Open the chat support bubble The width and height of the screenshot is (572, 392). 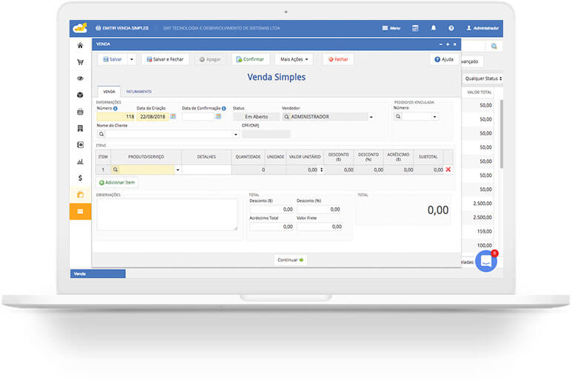(x=486, y=260)
